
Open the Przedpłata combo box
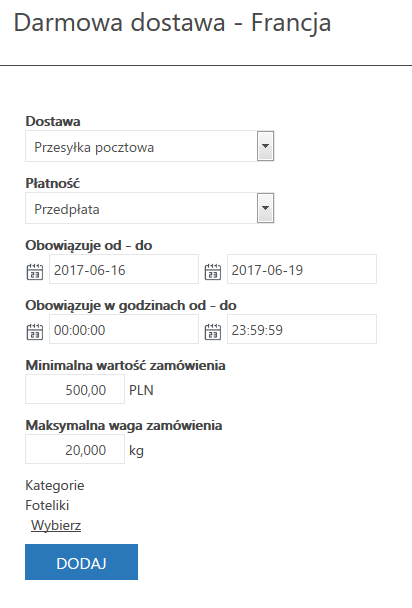150,208
